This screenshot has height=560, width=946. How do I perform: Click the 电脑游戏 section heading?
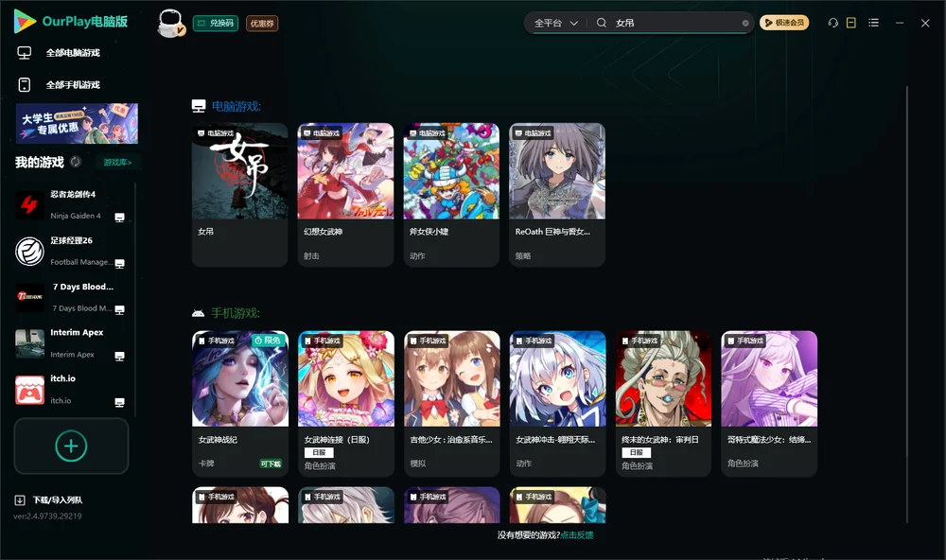(236, 106)
